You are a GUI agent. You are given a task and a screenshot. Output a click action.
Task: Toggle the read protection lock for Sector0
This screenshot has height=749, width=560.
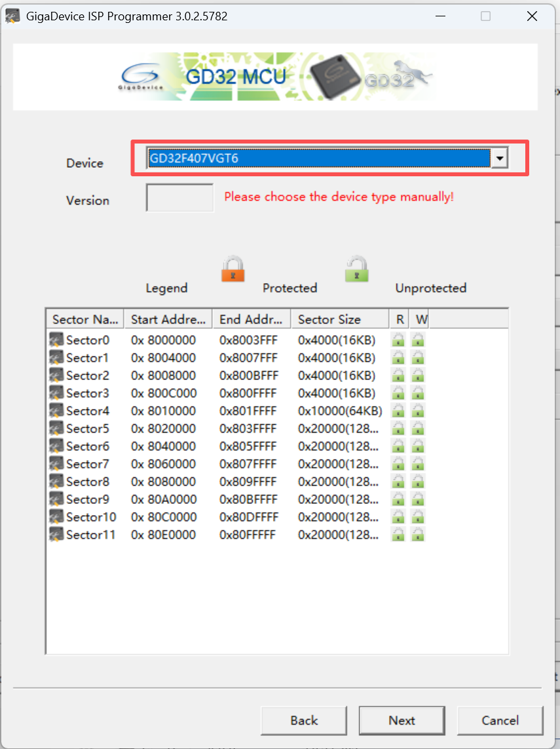(398, 339)
